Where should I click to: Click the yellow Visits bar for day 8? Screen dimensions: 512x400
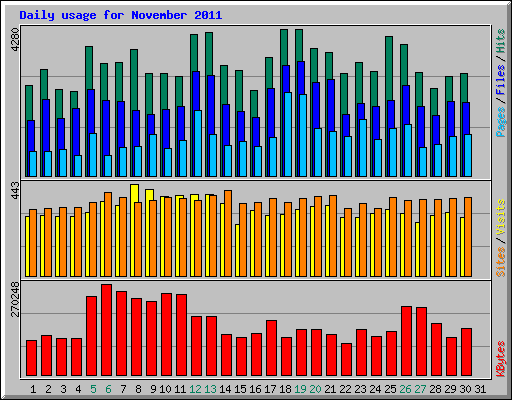click(134, 193)
